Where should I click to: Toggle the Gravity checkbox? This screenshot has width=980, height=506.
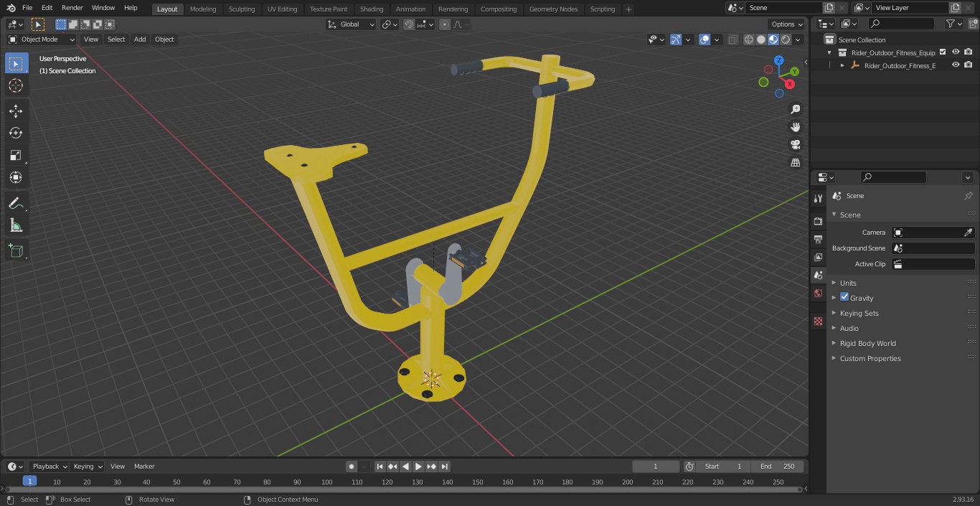click(x=844, y=297)
